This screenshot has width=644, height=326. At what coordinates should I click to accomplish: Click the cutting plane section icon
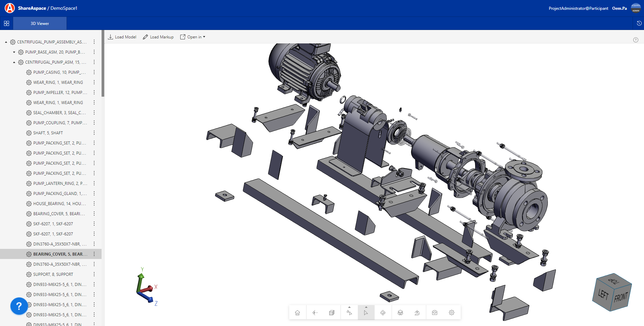pyautogui.click(x=417, y=313)
